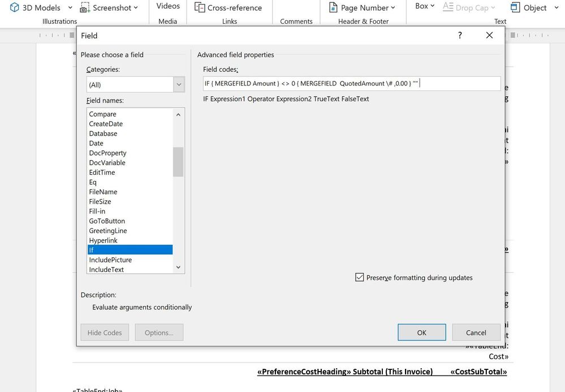Cancel the Field dialog
This screenshot has width=565, height=392.
coord(476,332)
